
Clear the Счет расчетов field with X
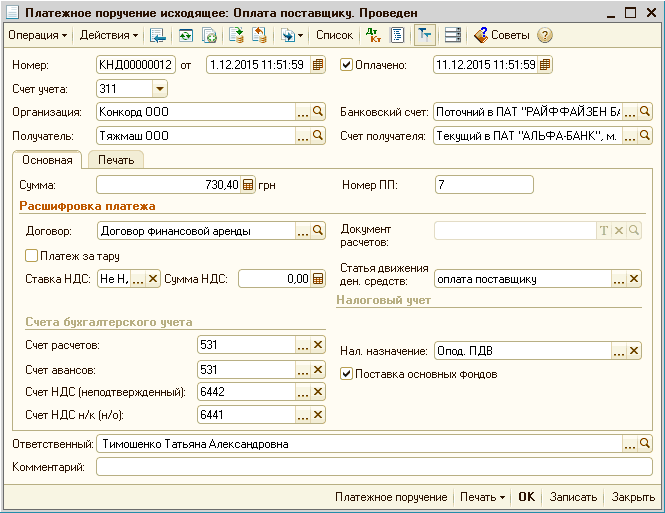pyautogui.click(x=318, y=345)
